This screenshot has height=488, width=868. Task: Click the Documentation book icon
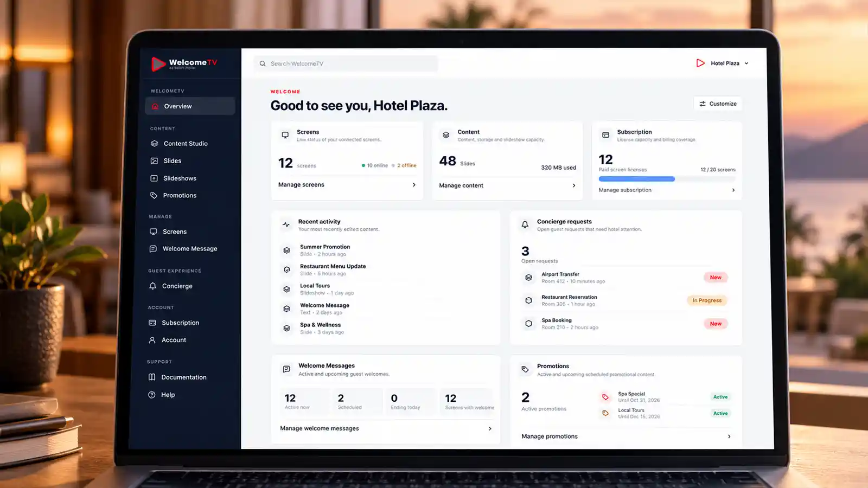point(152,377)
